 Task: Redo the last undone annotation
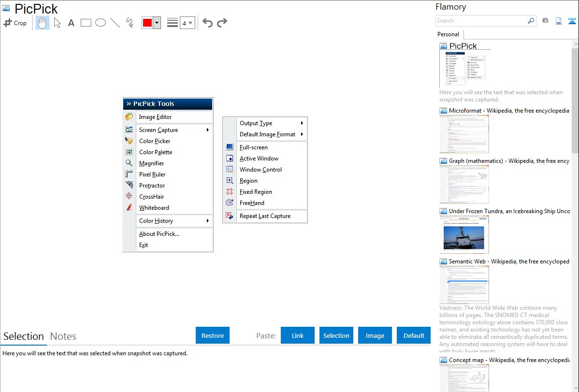point(222,23)
